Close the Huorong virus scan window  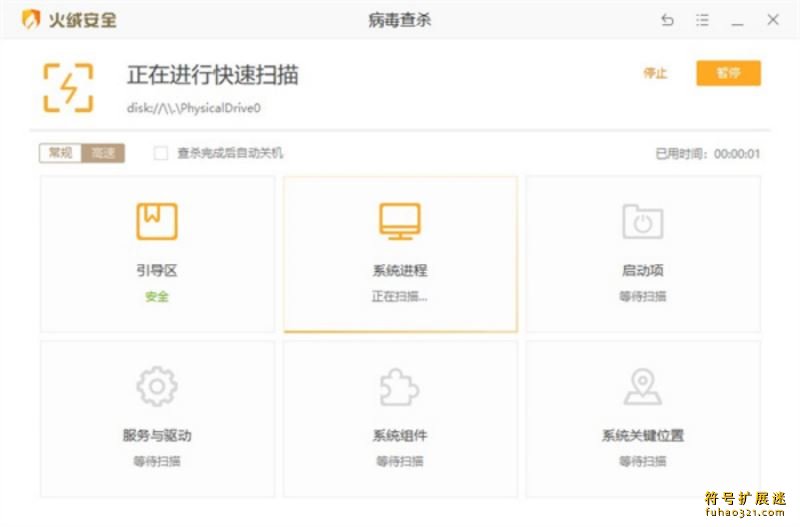(773, 20)
